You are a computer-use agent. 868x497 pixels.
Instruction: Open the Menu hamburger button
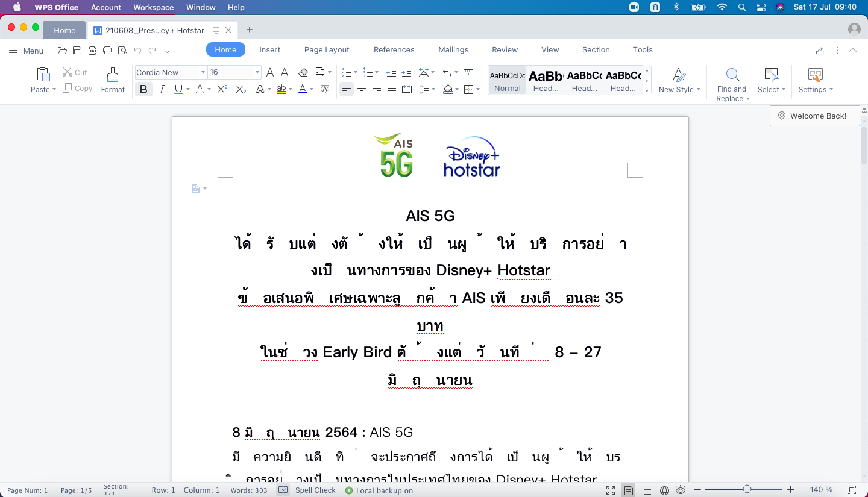tap(27, 51)
